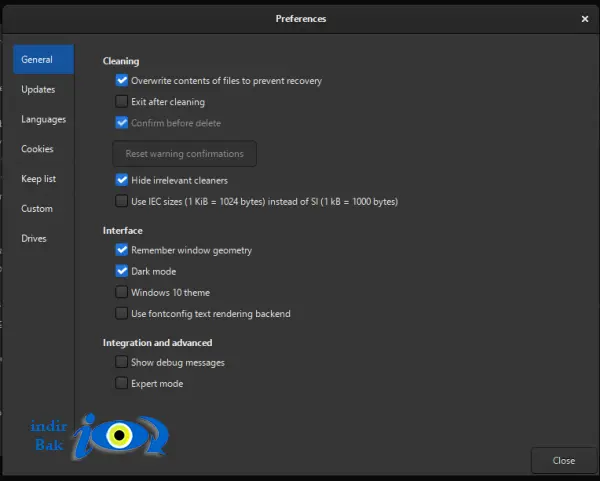Open the Updates preferences tab

pyautogui.click(x=38, y=90)
